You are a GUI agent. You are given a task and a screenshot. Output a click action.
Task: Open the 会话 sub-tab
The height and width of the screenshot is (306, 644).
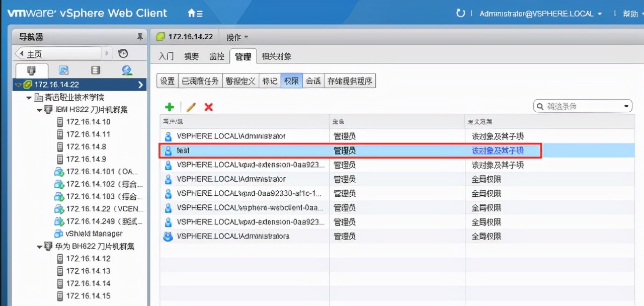pos(313,81)
